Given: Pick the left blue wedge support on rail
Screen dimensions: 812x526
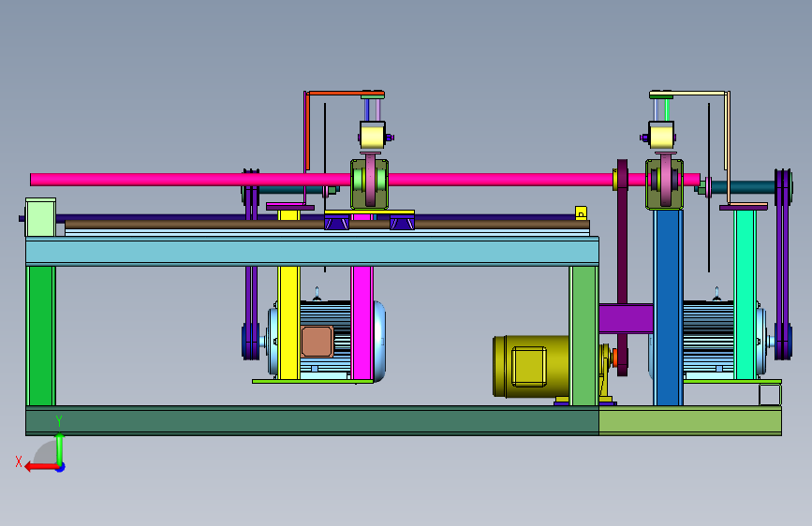Looking at the screenshot, I should (x=336, y=222).
